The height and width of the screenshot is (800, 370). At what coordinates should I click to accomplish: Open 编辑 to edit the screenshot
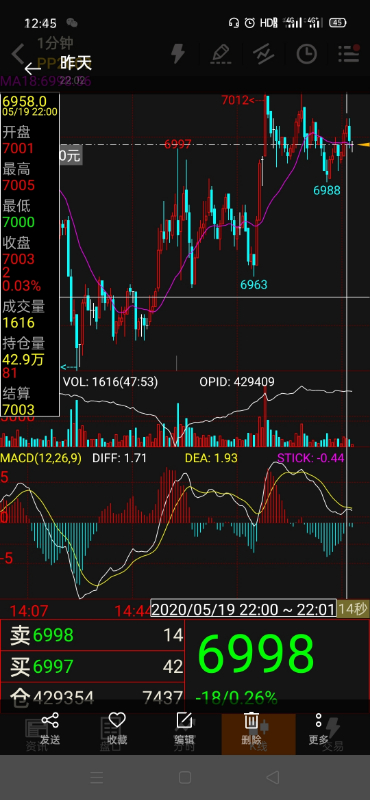pyautogui.click(x=184, y=729)
